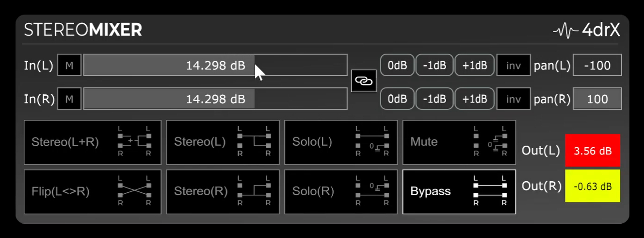Activate Solo(R) routing mode
The height and width of the screenshot is (238, 644).
[340, 191]
